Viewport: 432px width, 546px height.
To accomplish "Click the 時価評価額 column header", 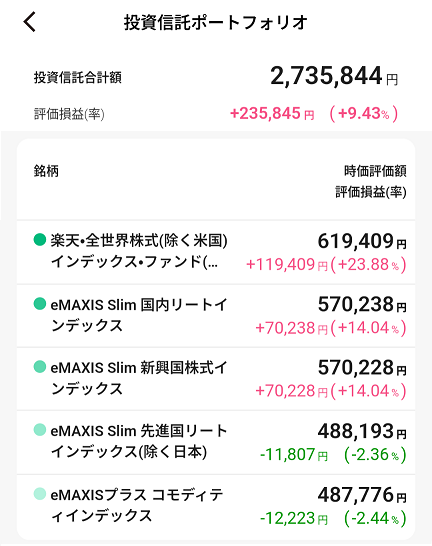I will 375,171.
